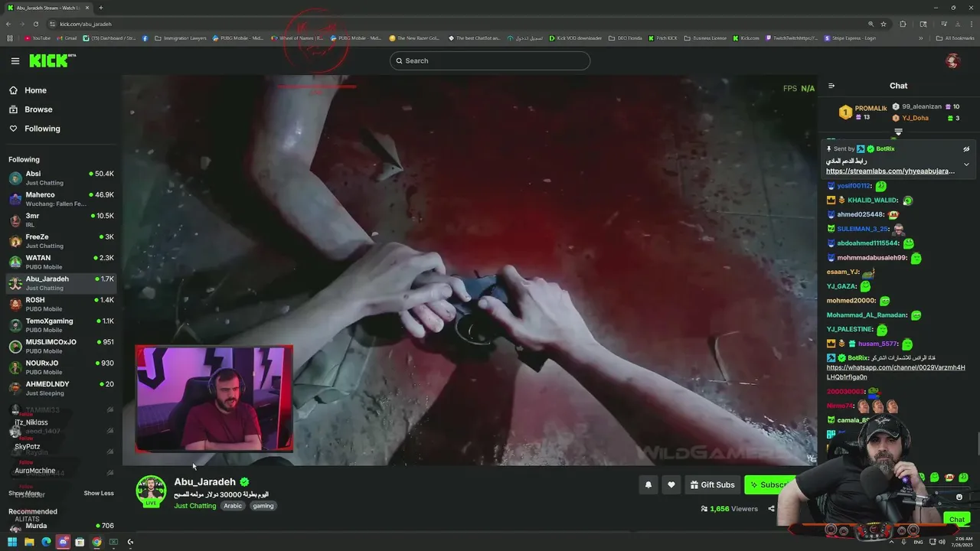Open recommended channel Murda
This screenshot has height=551, width=980.
coord(61,527)
